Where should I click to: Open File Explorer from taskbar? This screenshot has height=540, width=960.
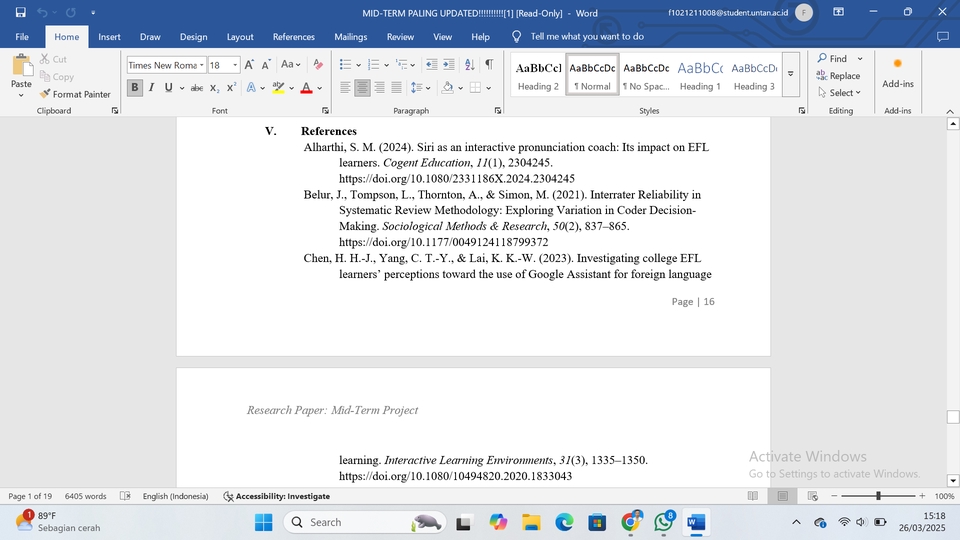pos(531,522)
